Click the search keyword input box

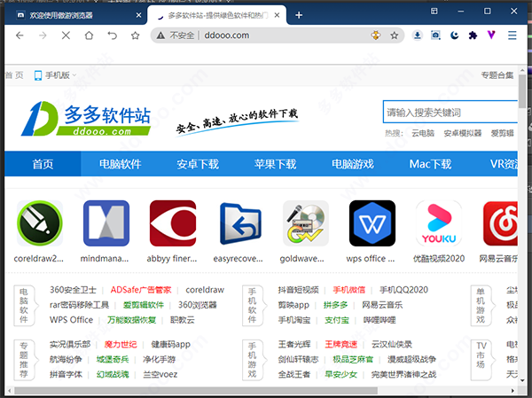click(450, 112)
